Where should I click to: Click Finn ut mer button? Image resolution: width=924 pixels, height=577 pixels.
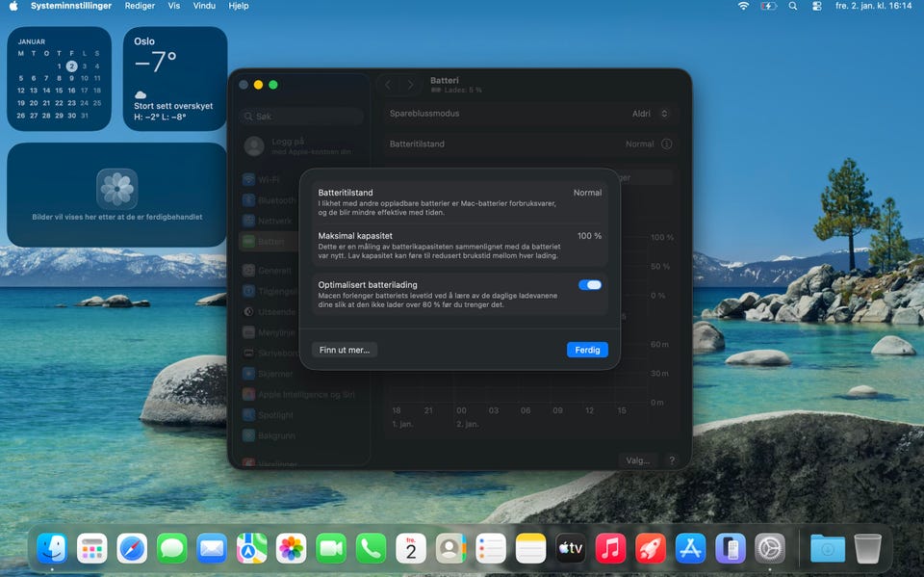tap(344, 350)
